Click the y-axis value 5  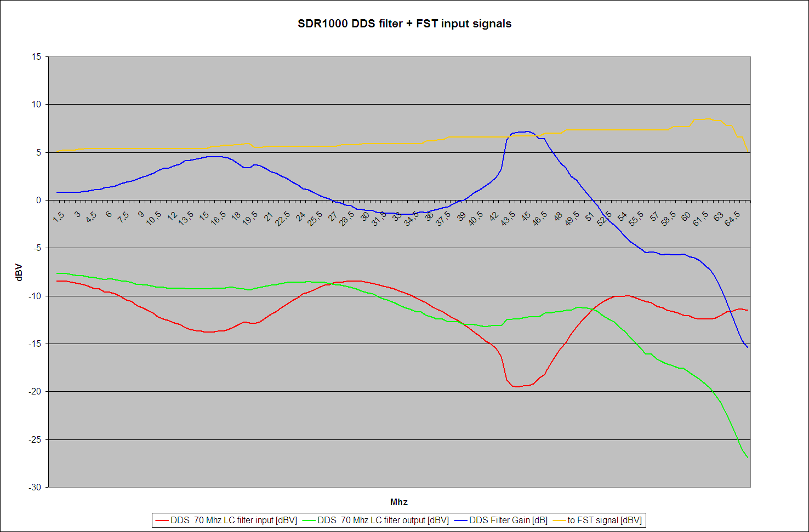click(38, 152)
